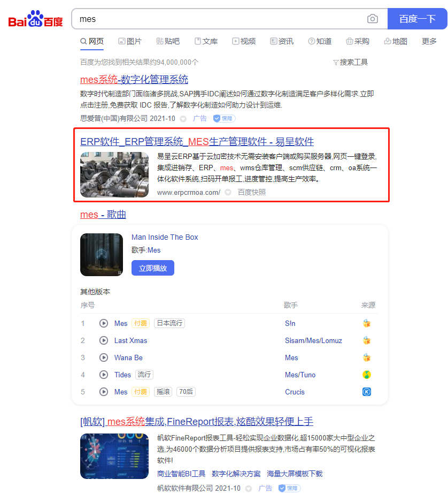This screenshot has height=502, width=448.
Task: Click 流行 tag beside Tides
Action: click(x=144, y=375)
